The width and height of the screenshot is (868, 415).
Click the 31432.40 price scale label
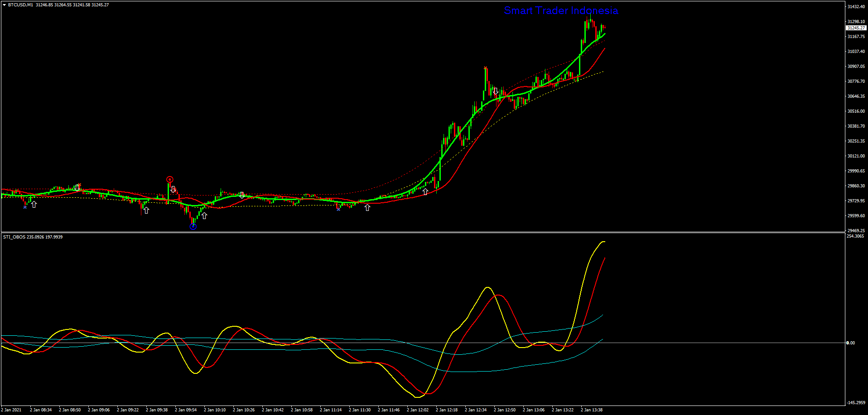coord(856,7)
